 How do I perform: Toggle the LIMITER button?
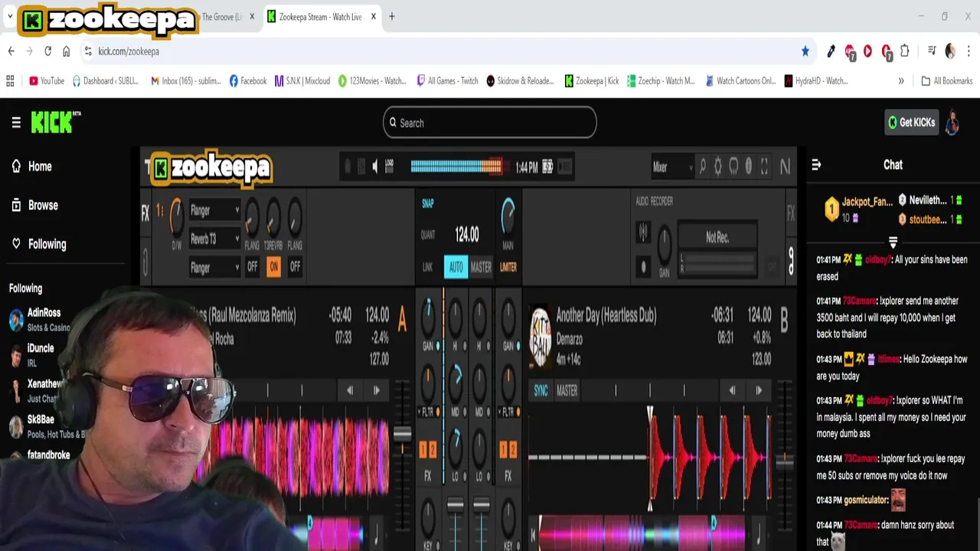click(508, 267)
